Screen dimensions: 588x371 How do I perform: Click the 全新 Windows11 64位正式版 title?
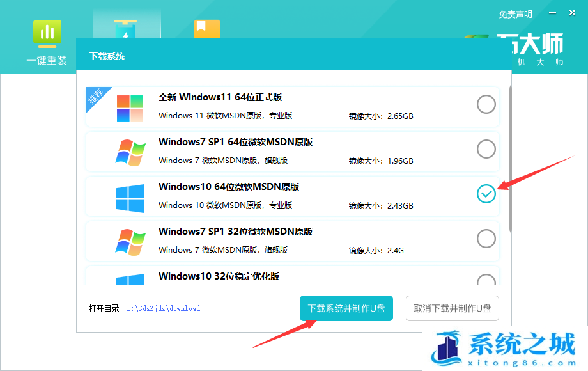[220, 97]
